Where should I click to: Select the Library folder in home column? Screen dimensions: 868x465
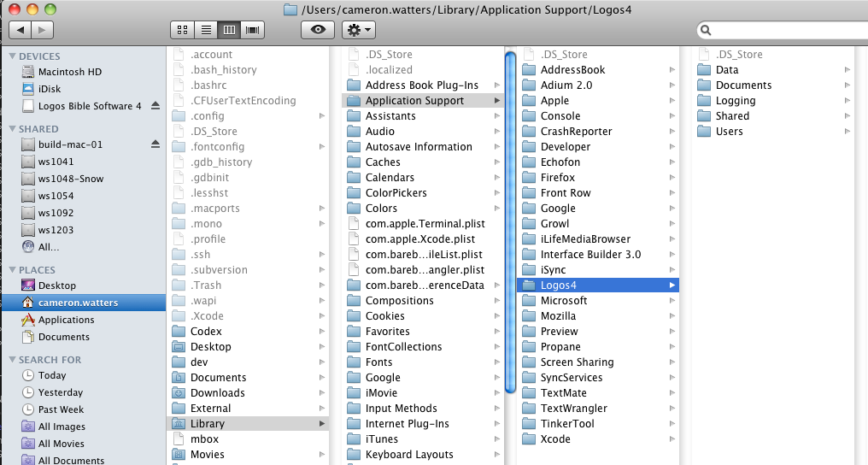click(x=248, y=423)
